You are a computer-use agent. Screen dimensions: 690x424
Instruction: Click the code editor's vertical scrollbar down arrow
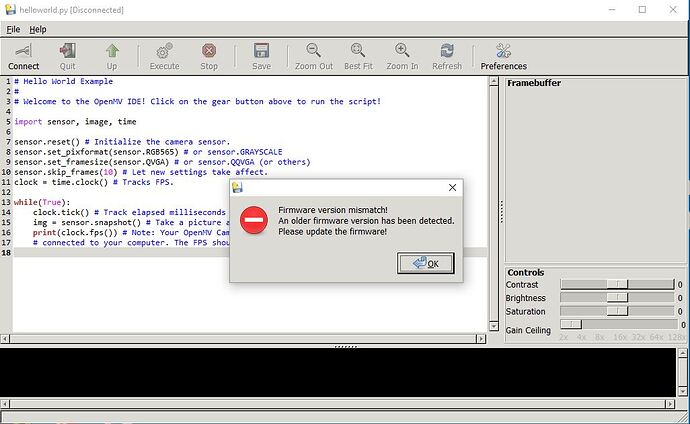click(494, 326)
